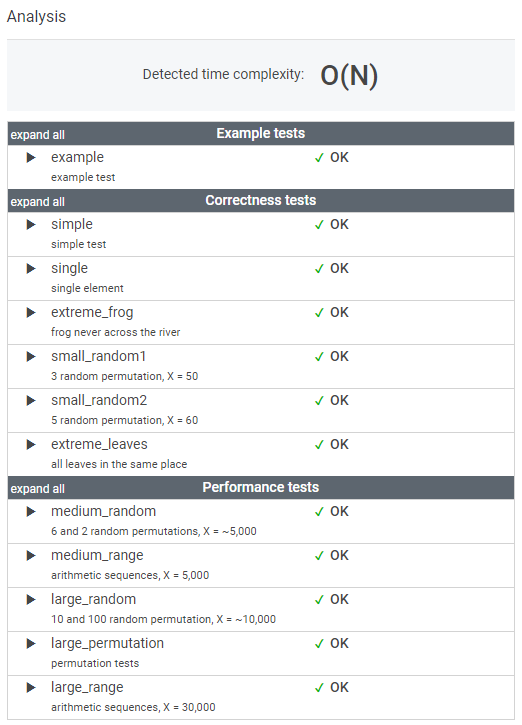
Task: Open extreme_frog test details arrow
Action: coord(31,313)
